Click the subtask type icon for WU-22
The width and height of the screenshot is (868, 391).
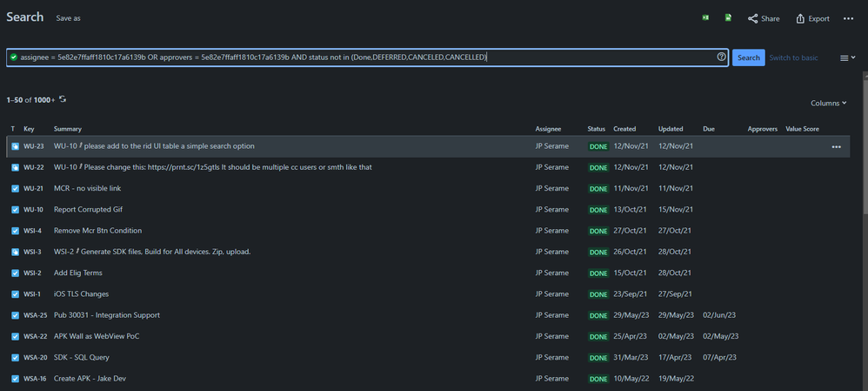click(x=15, y=167)
